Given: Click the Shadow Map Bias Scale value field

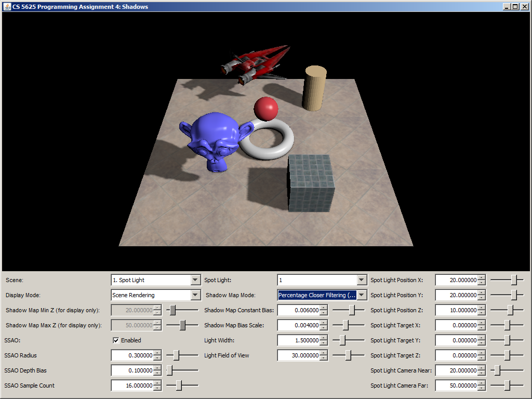Looking at the screenshot, I should click(x=299, y=325).
